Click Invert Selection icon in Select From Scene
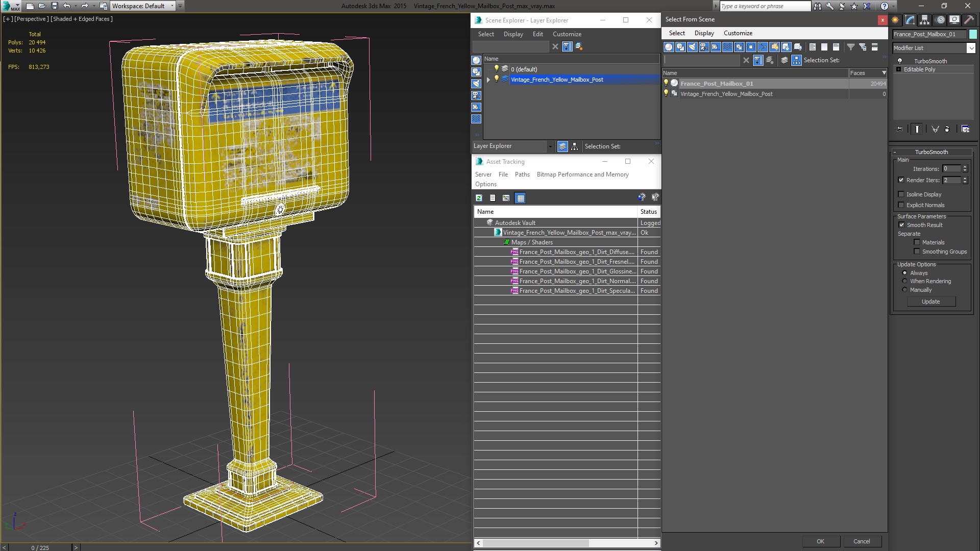 pos(836,47)
